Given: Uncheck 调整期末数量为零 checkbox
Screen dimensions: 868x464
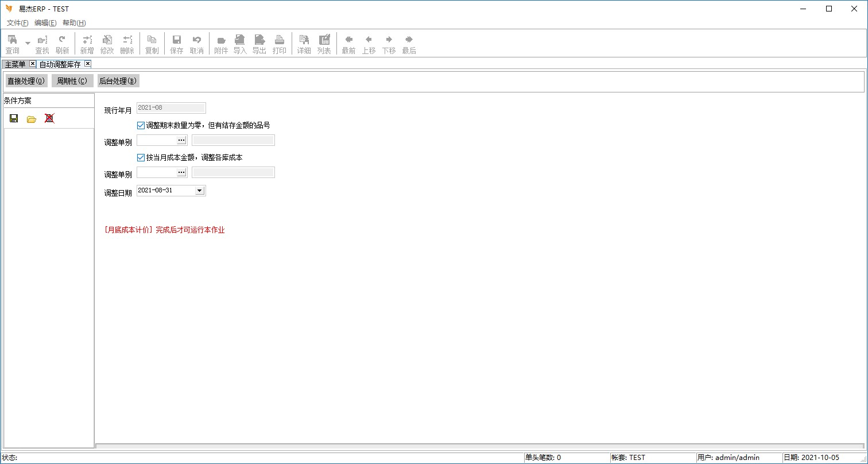Looking at the screenshot, I should (x=141, y=125).
